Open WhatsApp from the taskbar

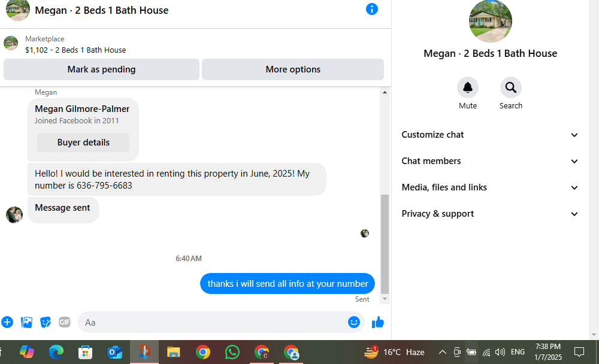click(232, 352)
